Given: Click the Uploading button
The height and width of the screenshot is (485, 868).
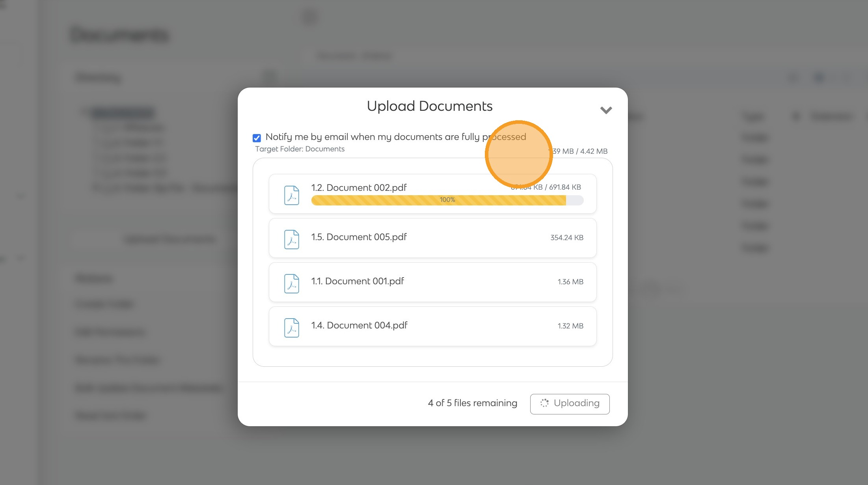Looking at the screenshot, I should click(570, 404).
